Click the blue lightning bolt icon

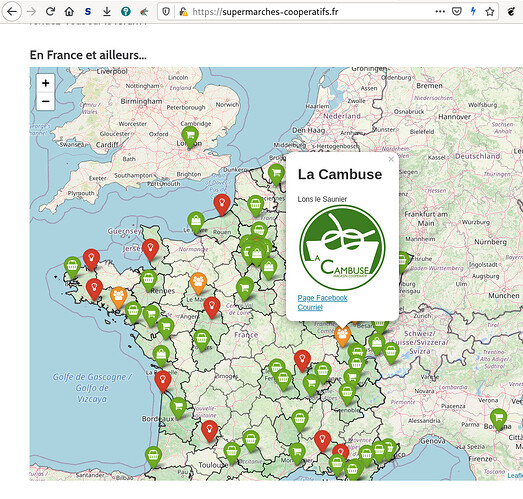click(473, 12)
